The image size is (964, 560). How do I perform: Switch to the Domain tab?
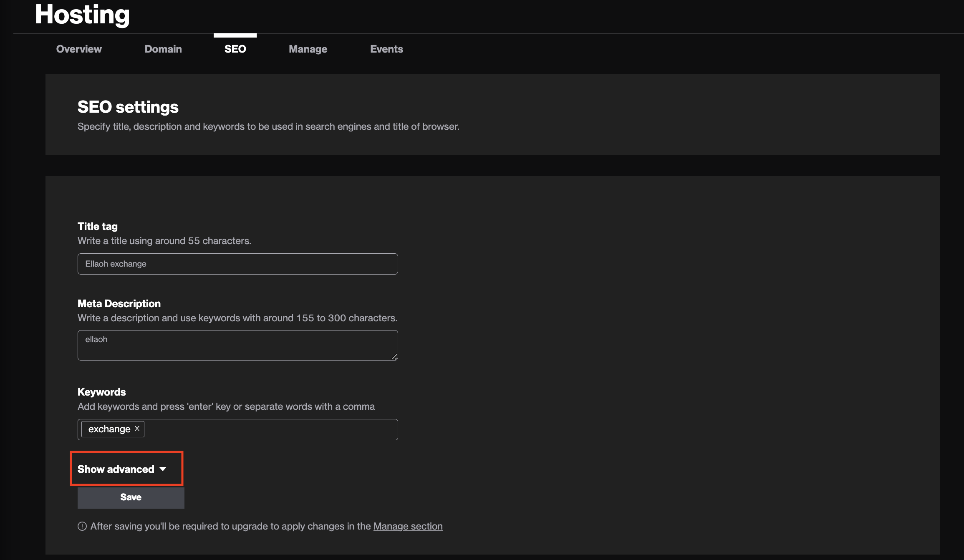[163, 49]
